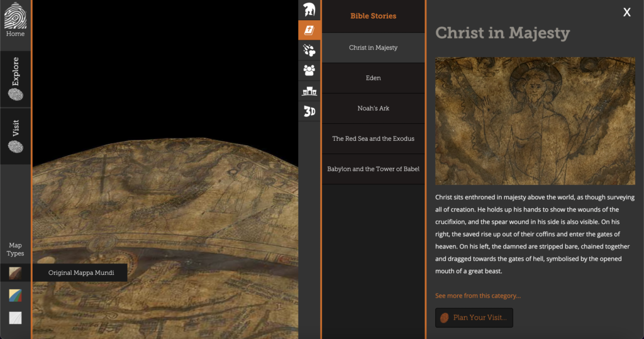Image resolution: width=644 pixels, height=339 pixels.
Task: Open the Explore section
Action: tap(15, 79)
